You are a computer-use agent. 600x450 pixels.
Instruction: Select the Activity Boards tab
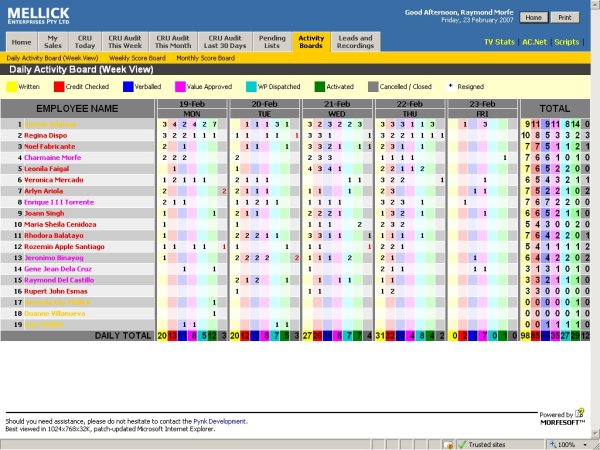click(311, 42)
